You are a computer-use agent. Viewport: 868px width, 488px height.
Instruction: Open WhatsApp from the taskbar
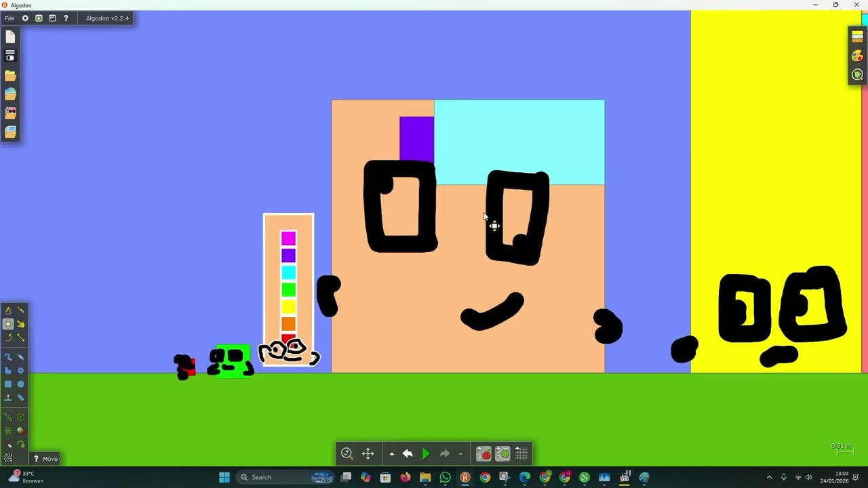[445, 477]
